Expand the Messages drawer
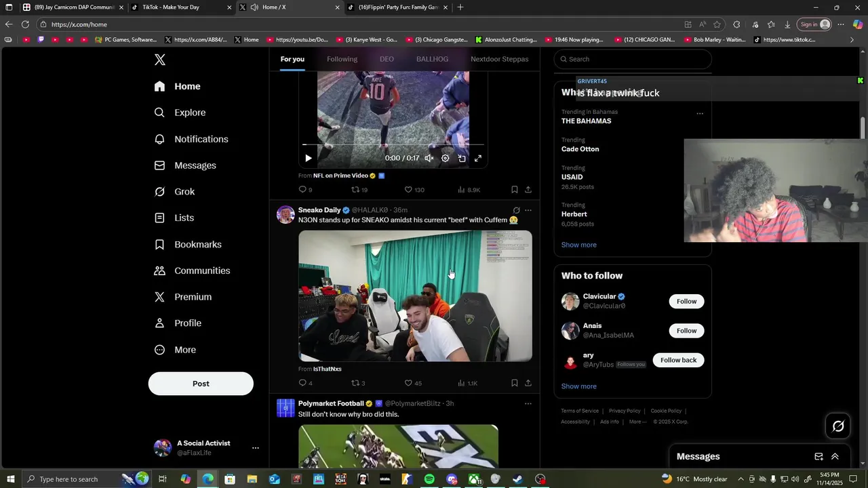The width and height of the screenshot is (868, 488). tap(835, 457)
